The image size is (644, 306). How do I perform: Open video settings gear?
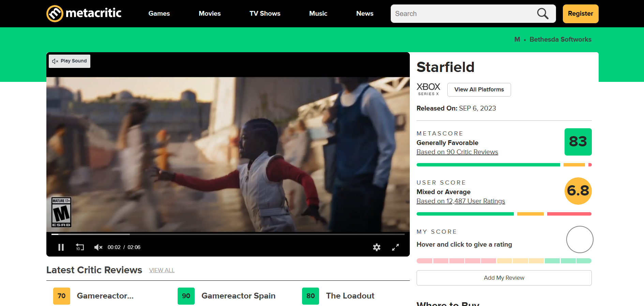point(377,247)
